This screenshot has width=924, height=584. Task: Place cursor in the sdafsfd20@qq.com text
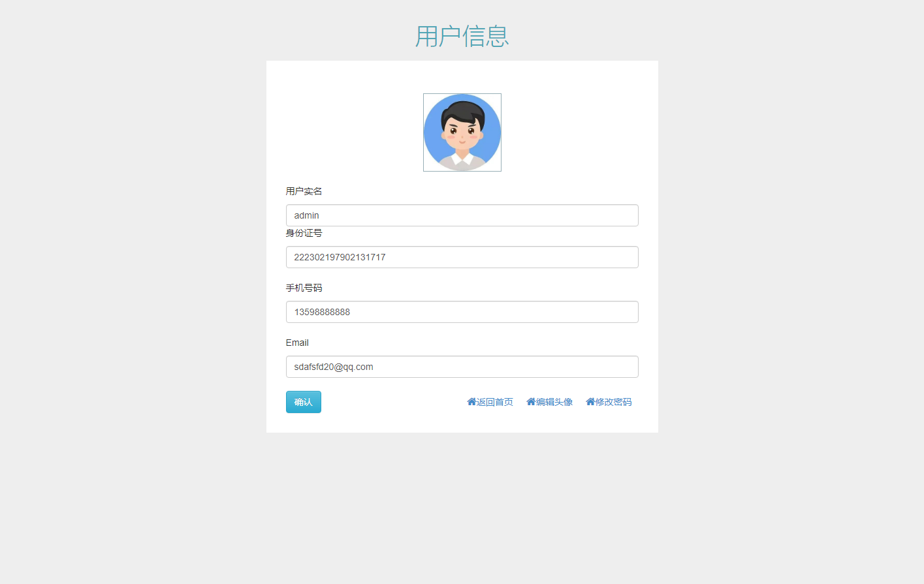pyautogui.click(x=334, y=367)
